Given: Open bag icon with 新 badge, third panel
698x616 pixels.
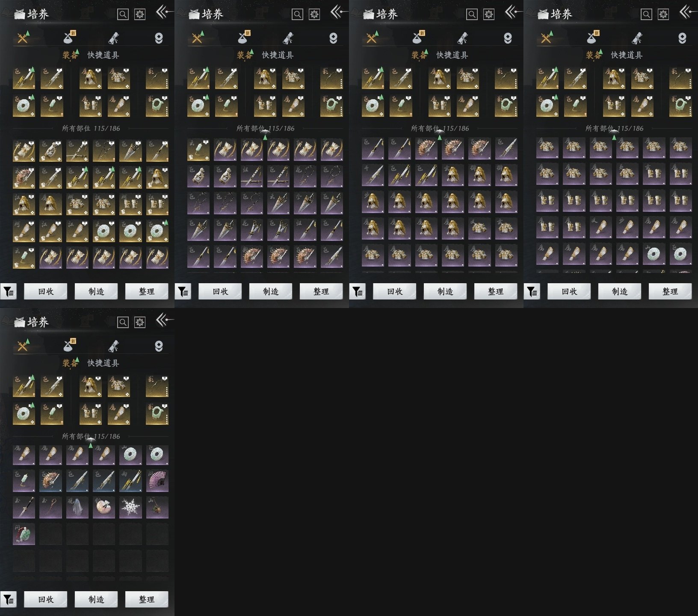Looking at the screenshot, I should (x=418, y=38).
